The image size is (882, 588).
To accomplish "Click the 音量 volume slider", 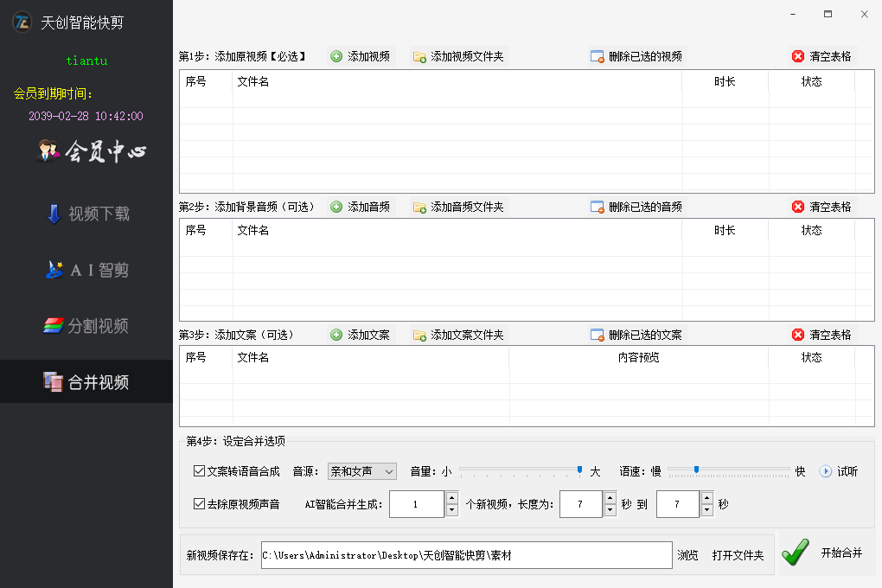I will [521, 470].
